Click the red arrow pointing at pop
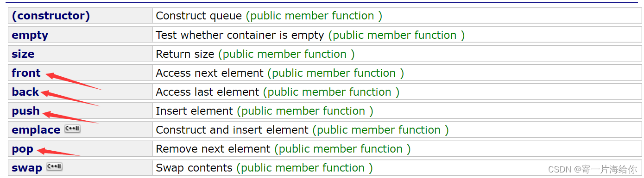This screenshot has width=644, height=178. click(59, 152)
